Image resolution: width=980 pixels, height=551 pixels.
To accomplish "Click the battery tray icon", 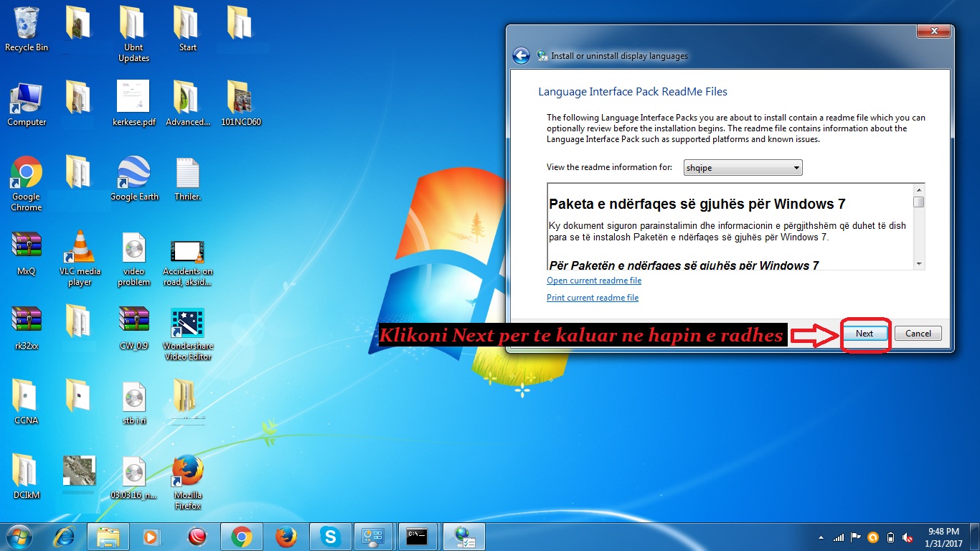I will [891, 537].
